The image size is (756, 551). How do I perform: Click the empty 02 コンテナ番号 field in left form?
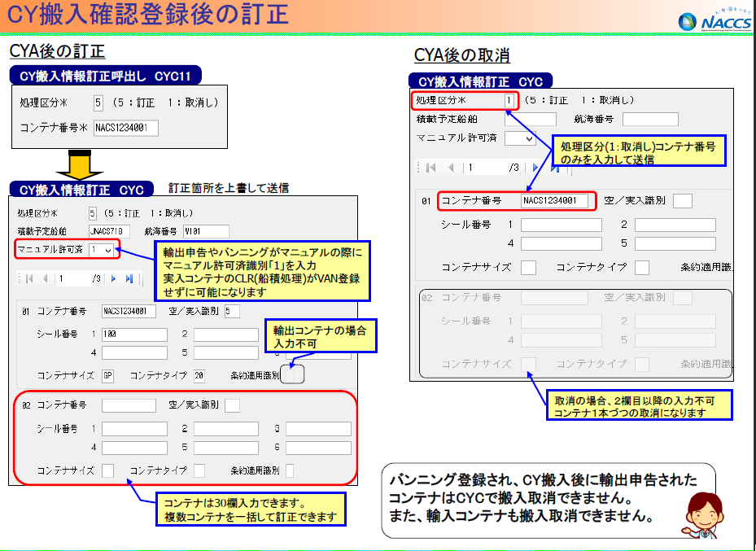[x=128, y=405]
